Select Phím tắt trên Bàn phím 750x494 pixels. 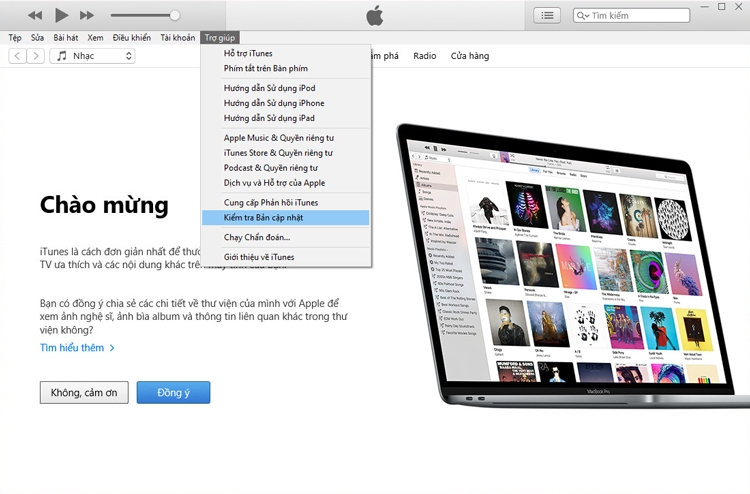[x=286, y=68]
